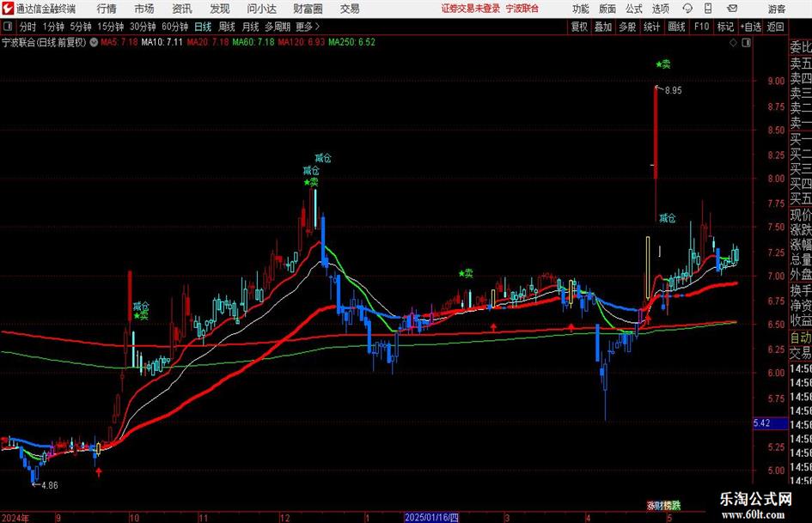Click the 8.95 high price label
Screen dimensions: 812x523
point(673,91)
